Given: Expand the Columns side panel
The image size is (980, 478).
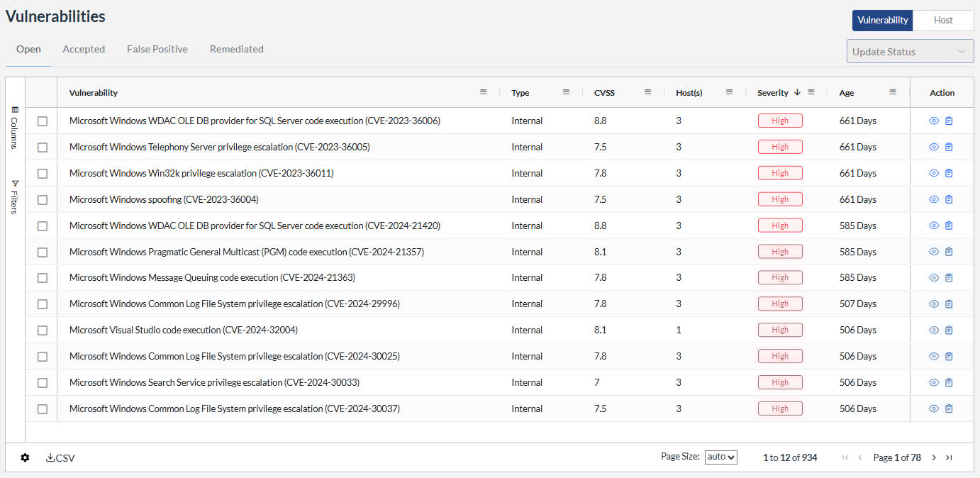Looking at the screenshot, I should 15,128.
